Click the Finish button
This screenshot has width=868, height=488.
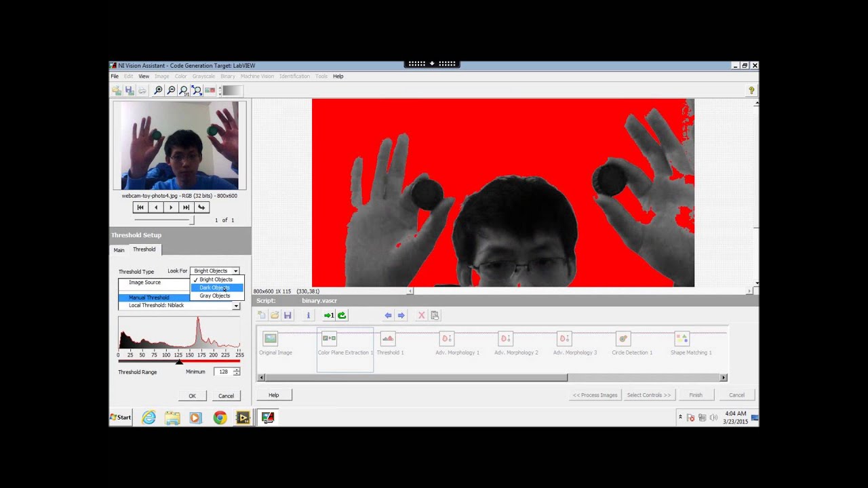click(696, 395)
